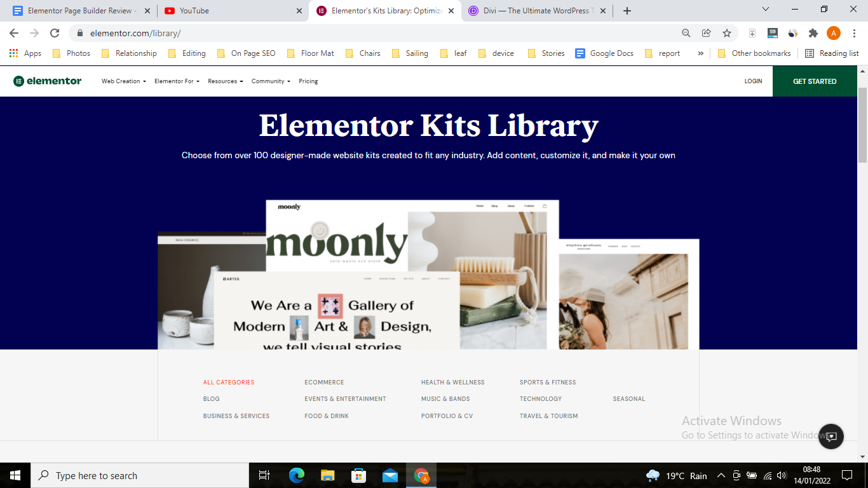Select the BLOG category
Viewport: 868px width, 488px height.
(x=212, y=399)
